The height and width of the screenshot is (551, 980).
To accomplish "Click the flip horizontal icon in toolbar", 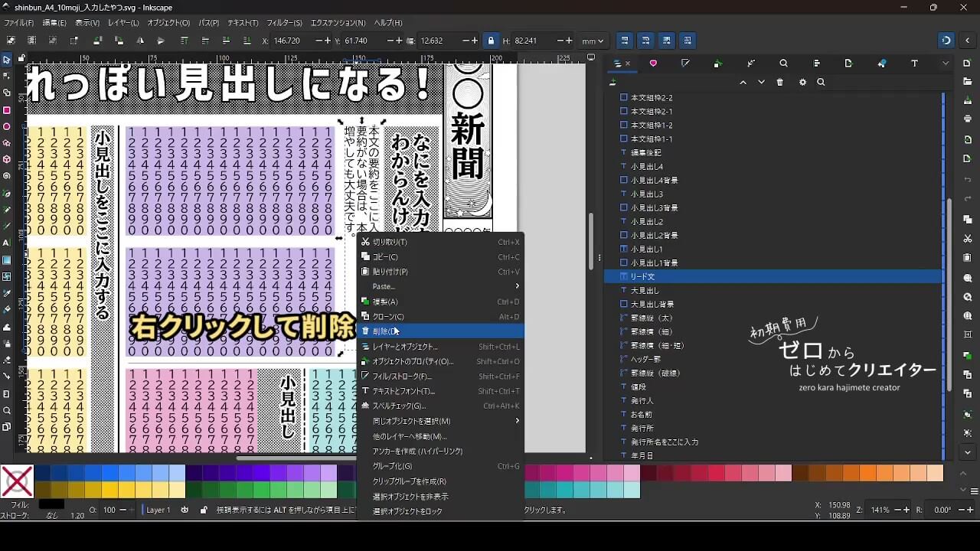I will pos(139,41).
